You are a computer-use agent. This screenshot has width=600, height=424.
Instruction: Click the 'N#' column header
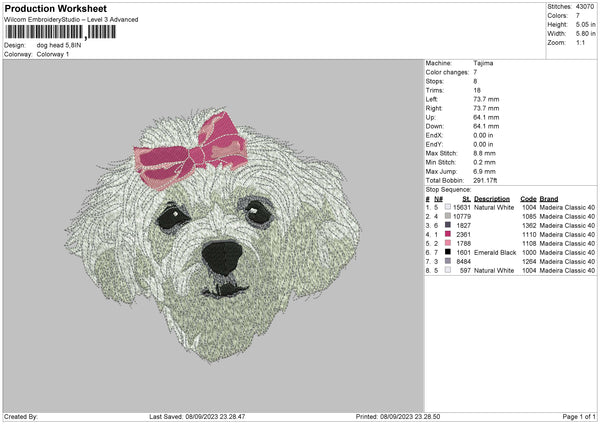pos(438,199)
